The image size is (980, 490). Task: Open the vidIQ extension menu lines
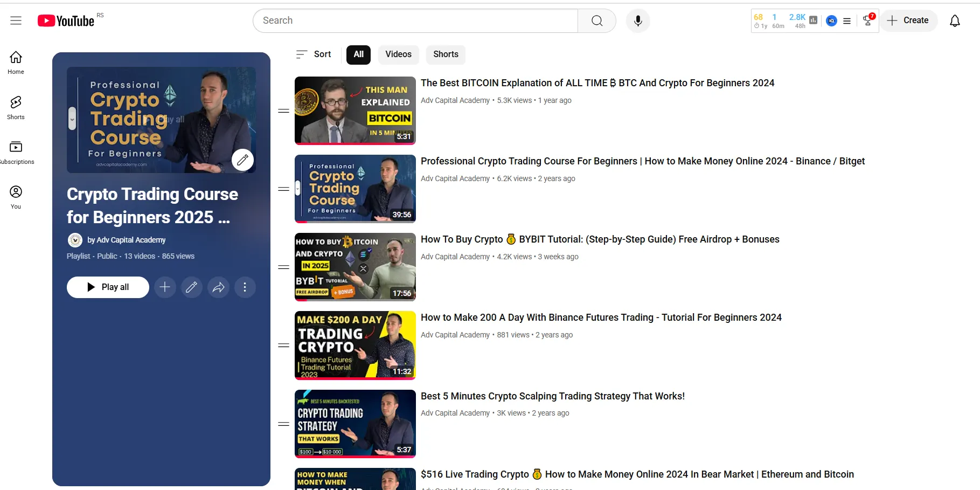(847, 21)
